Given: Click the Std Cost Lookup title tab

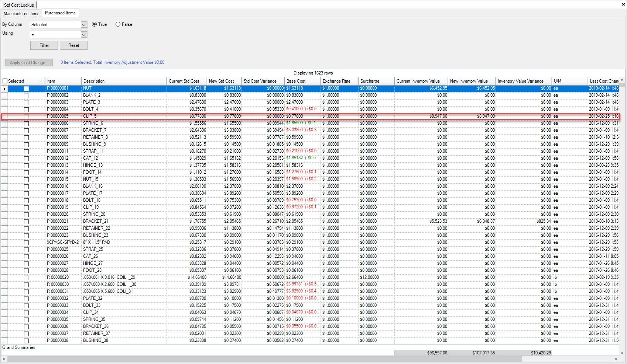Looking at the screenshot, I should (x=19, y=5).
